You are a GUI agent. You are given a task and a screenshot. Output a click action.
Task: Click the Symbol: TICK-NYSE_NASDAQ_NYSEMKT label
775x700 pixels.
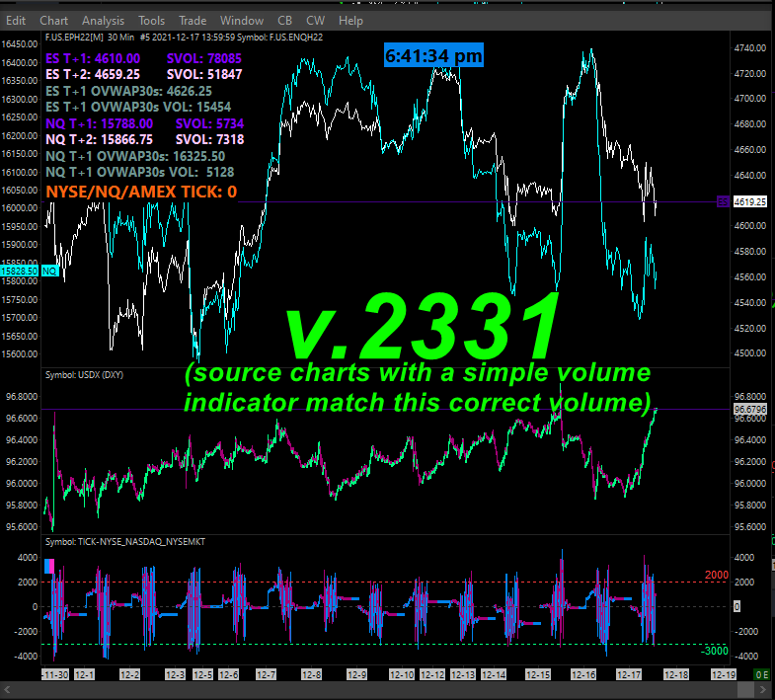click(x=125, y=542)
